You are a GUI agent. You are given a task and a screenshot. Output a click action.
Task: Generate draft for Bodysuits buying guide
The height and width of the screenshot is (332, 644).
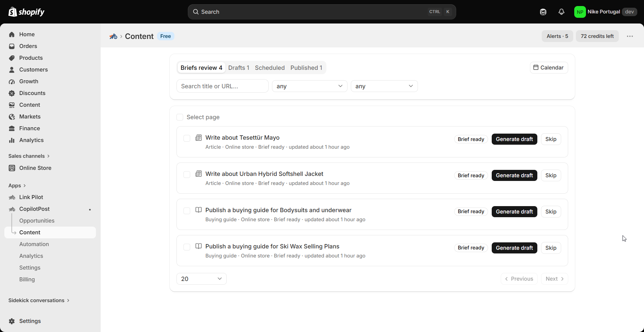pos(514,212)
